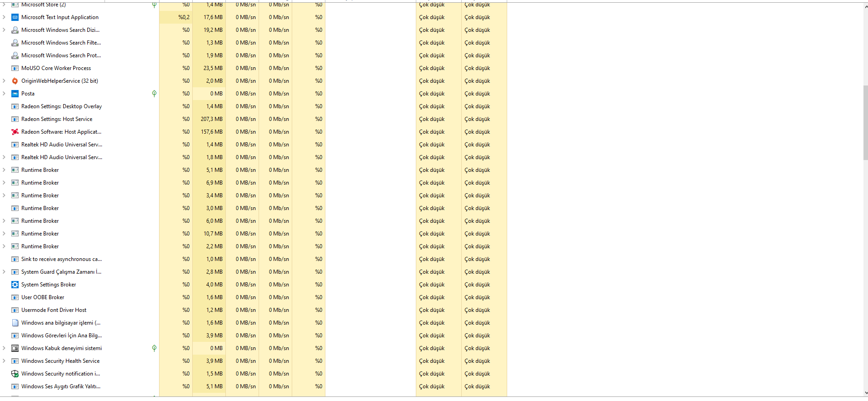Click the Windows Görevleri İçin Ana Bilg... icon
868x401 pixels.
click(15, 336)
